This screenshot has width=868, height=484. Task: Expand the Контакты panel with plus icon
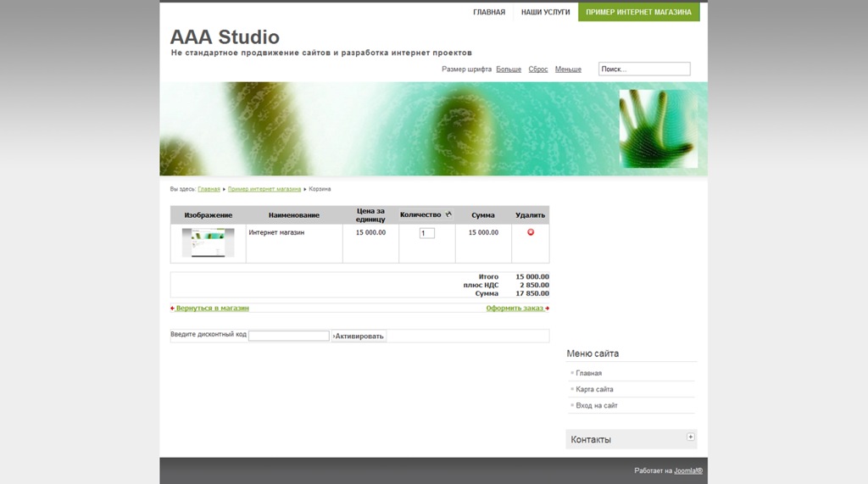click(691, 437)
